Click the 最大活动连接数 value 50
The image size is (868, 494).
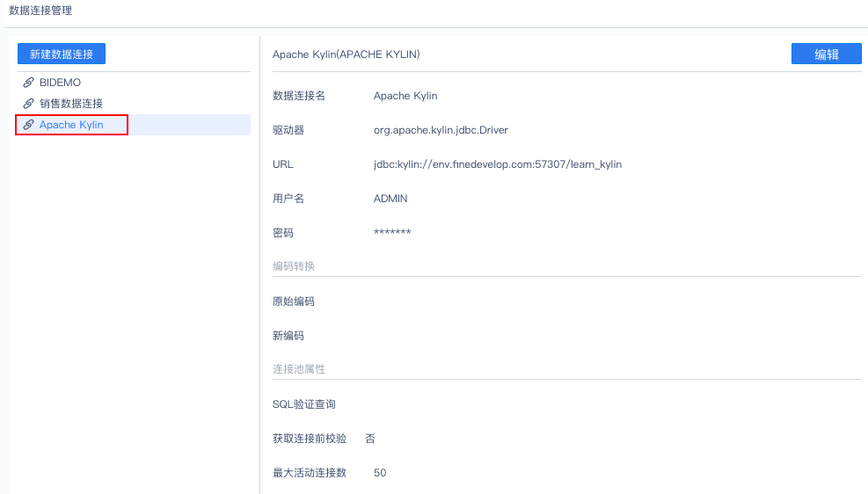(x=380, y=473)
